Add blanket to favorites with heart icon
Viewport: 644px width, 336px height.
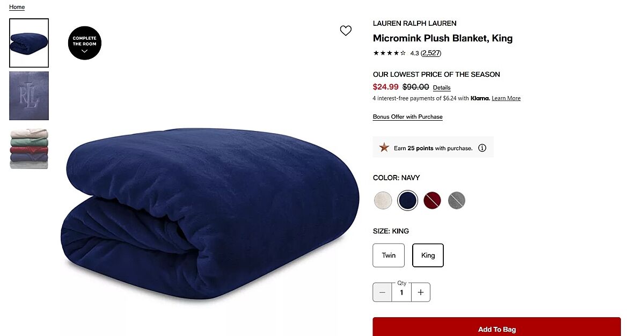(x=346, y=31)
